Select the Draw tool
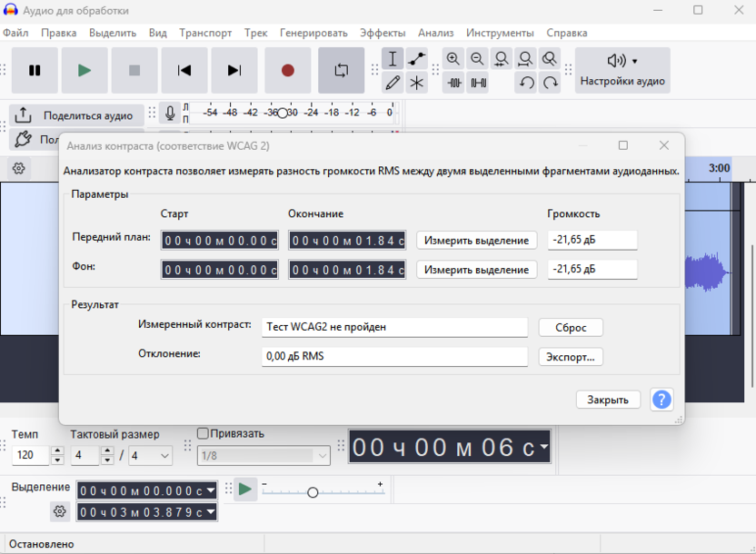This screenshot has width=756, height=554. point(393,83)
